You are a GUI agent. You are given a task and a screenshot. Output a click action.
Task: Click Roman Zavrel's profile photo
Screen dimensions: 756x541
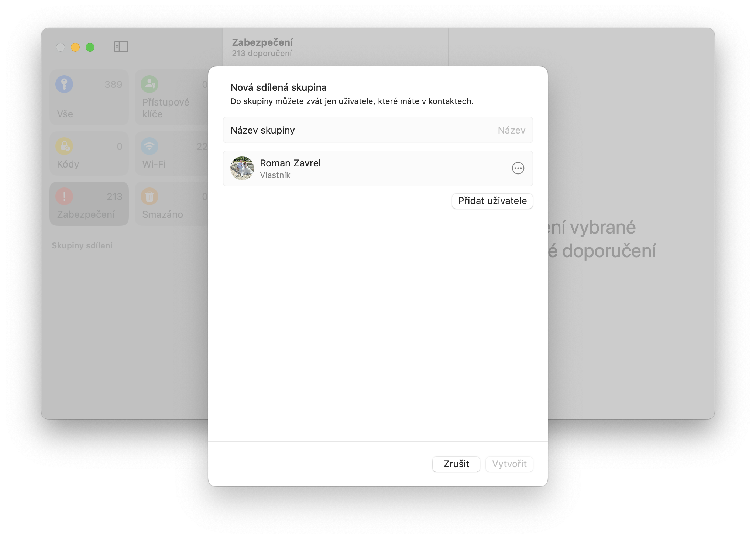click(x=242, y=168)
